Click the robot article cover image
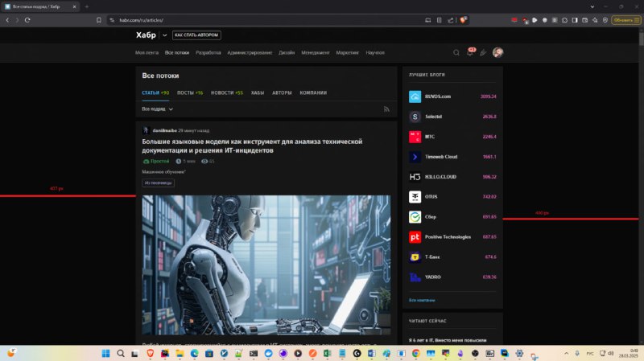This screenshot has height=361, width=644. 266,265
